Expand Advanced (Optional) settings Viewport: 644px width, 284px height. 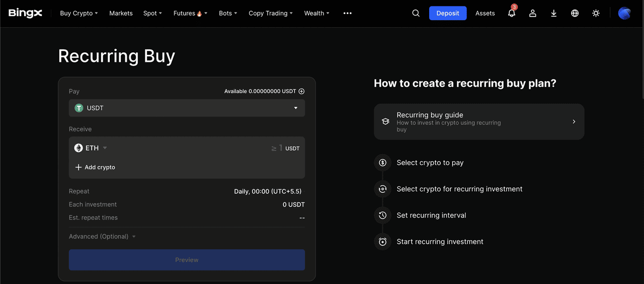pyautogui.click(x=102, y=236)
